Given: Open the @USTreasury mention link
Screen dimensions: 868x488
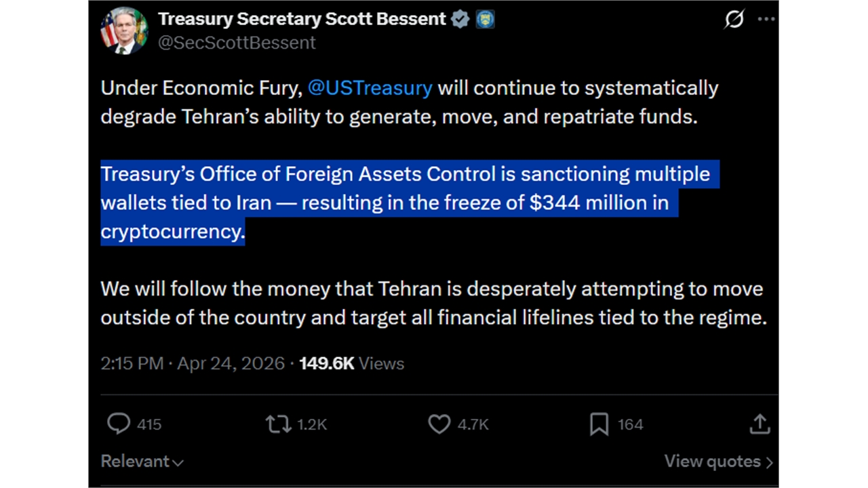Looking at the screenshot, I should click(x=370, y=88).
